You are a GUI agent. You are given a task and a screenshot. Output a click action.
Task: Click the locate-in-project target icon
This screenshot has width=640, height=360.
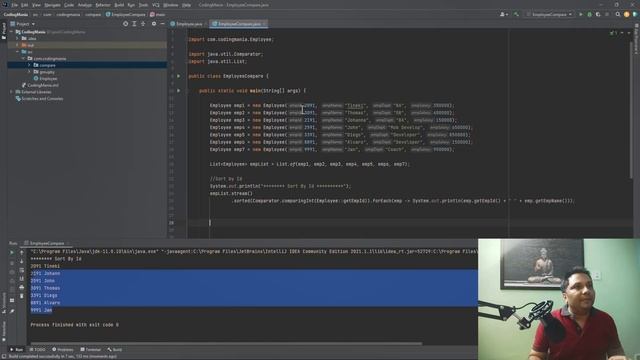coord(125,24)
